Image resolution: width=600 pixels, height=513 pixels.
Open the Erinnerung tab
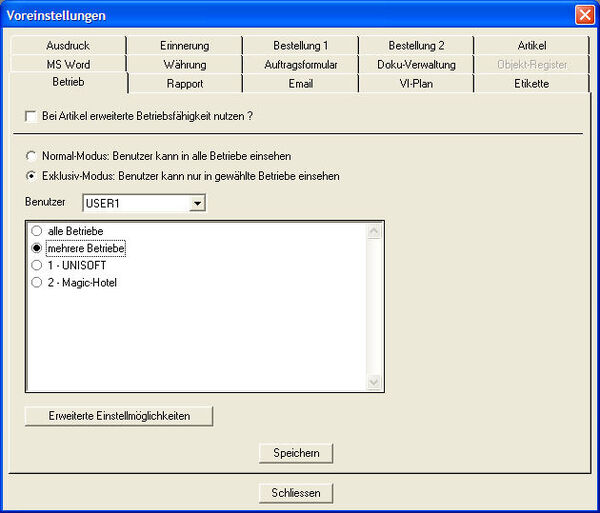pyautogui.click(x=184, y=46)
